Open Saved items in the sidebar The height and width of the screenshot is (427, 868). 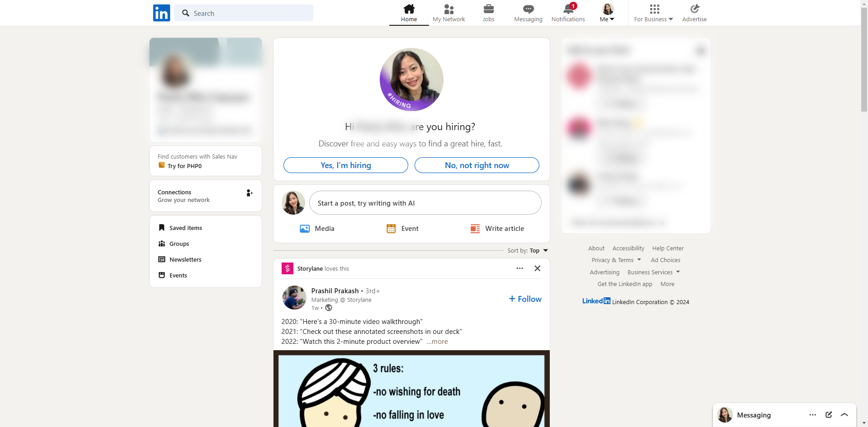pyautogui.click(x=186, y=228)
